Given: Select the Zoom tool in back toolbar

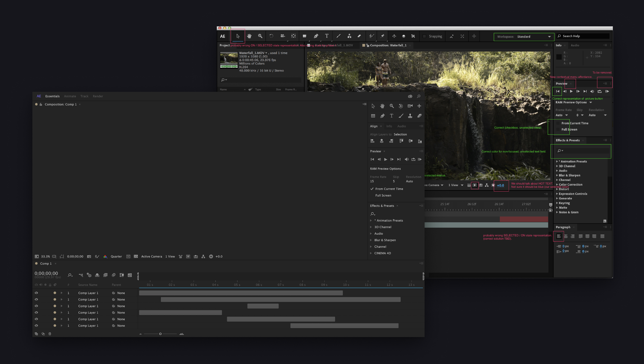Looking at the screenshot, I should [260, 36].
